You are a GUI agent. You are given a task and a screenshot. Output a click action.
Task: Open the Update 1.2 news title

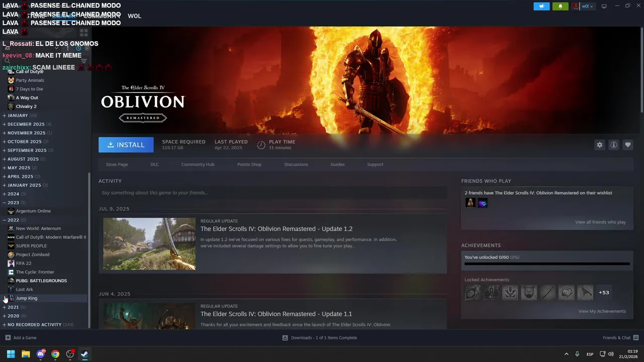coord(276,229)
